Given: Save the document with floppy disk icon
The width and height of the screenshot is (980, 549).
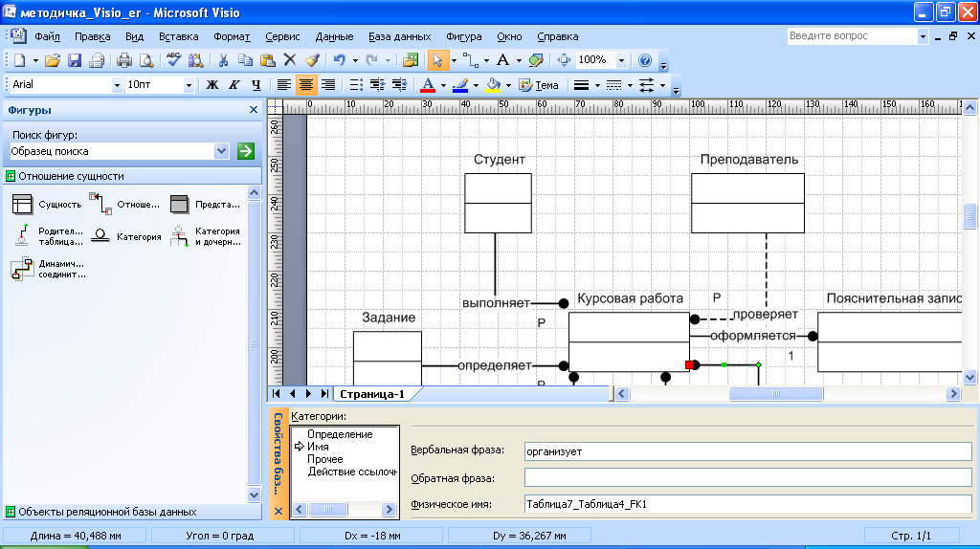Looking at the screenshot, I should pos(75,60).
